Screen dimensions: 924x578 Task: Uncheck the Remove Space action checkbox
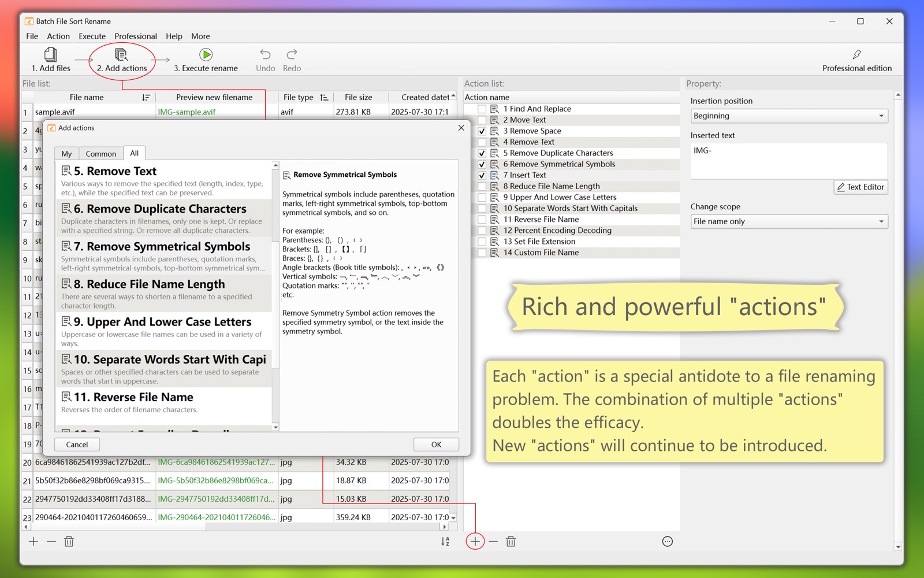click(x=482, y=131)
